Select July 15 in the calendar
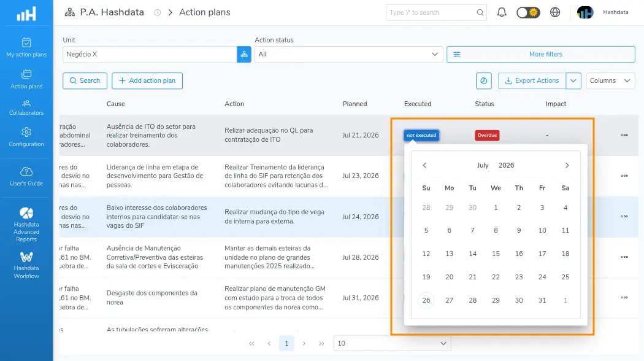 pos(496,254)
